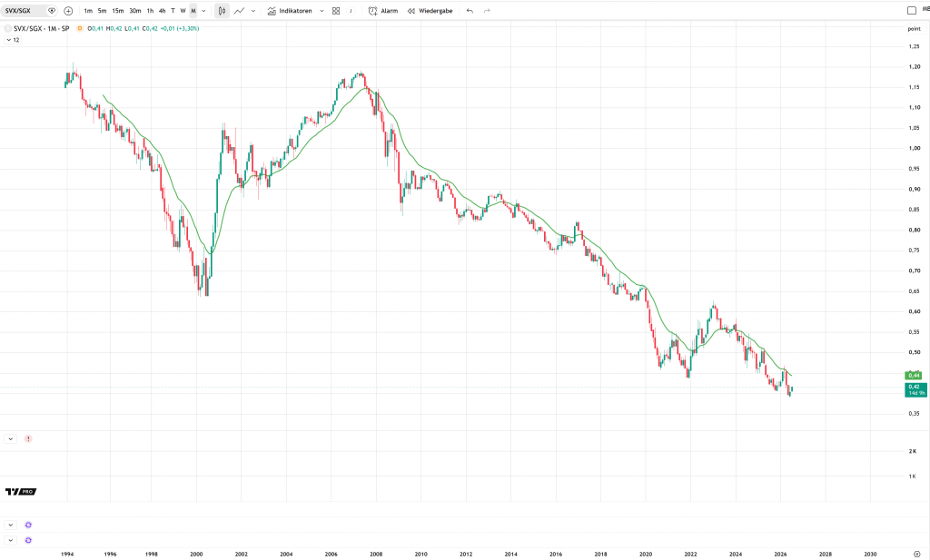Screen dimensions: 930x560
Task: Expand the upper legend beside purple icon
Action: (x=11, y=525)
